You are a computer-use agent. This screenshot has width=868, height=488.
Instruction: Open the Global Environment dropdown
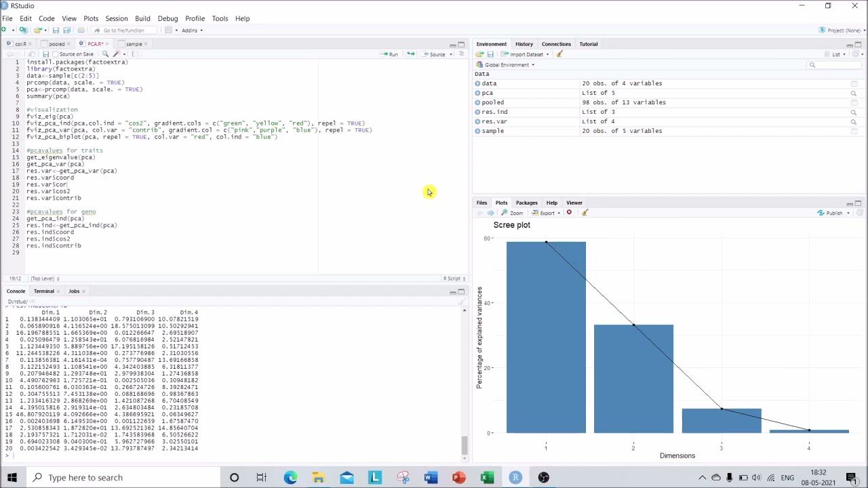pyautogui.click(x=505, y=64)
